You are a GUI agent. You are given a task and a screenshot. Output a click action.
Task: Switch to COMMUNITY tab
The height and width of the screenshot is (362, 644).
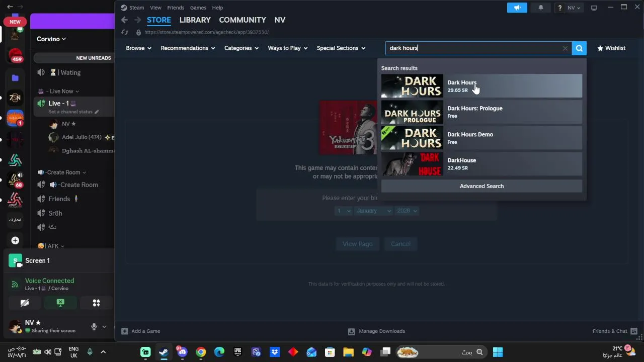pos(243,20)
